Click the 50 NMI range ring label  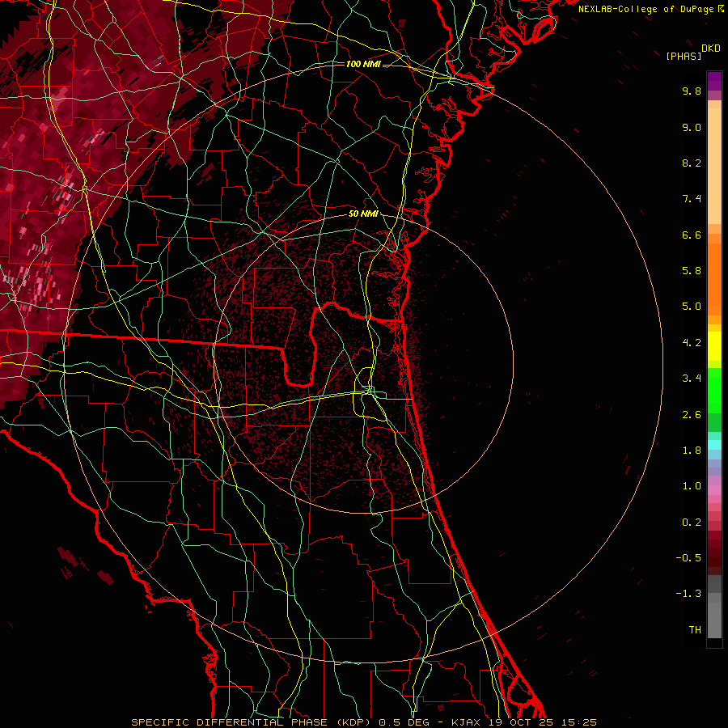click(x=363, y=214)
